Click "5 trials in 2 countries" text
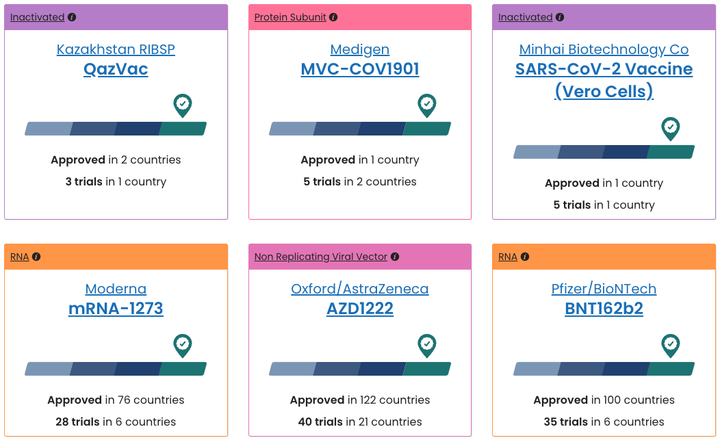The width and height of the screenshot is (720, 440). (x=360, y=182)
